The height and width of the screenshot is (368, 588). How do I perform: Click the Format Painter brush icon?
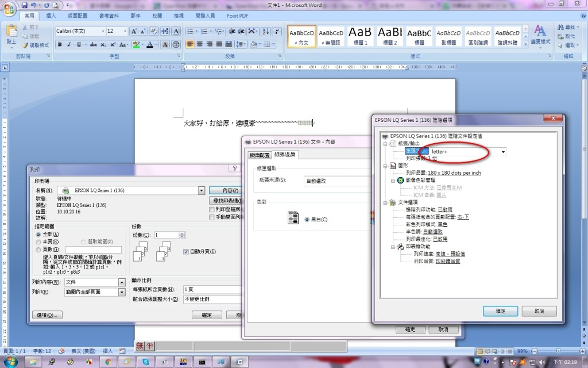(25, 45)
